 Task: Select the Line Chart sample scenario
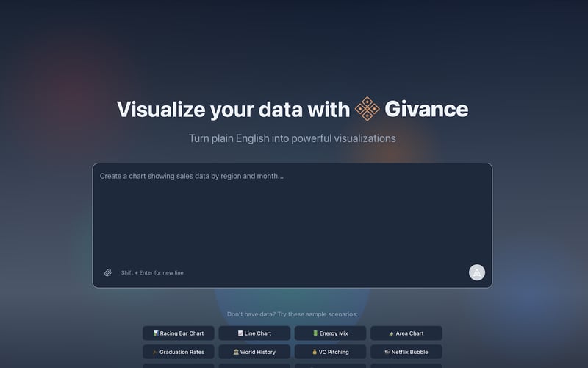(x=254, y=333)
